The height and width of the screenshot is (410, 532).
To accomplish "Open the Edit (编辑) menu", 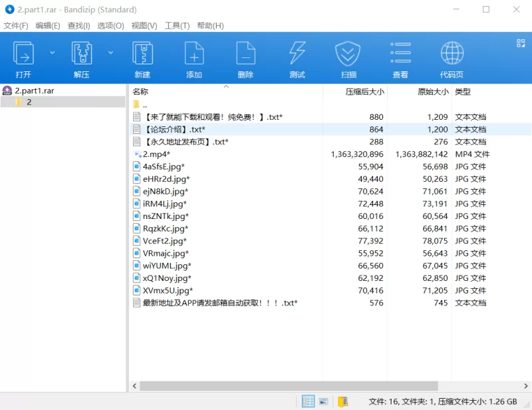I will [x=48, y=26].
